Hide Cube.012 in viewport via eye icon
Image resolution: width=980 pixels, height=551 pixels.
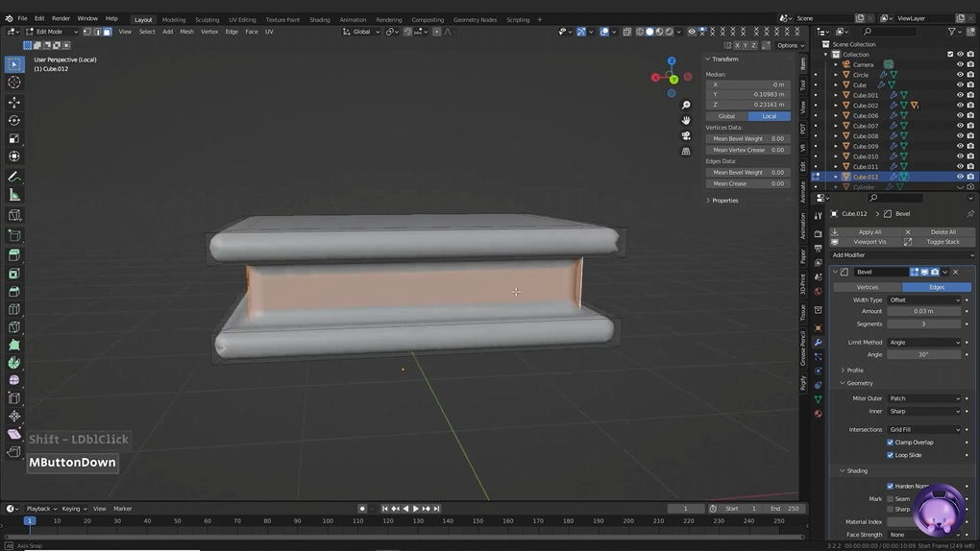tap(960, 177)
